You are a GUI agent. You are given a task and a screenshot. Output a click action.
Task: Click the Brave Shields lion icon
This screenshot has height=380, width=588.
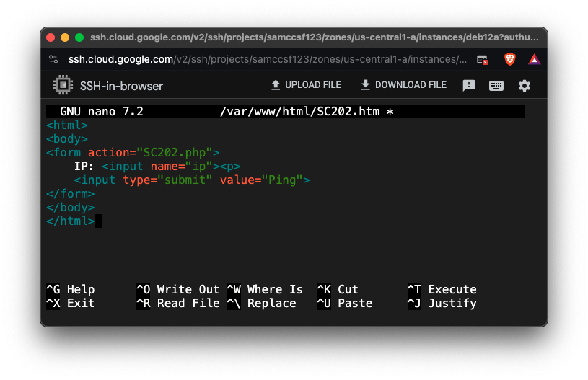pyautogui.click(x=510, y=59)
